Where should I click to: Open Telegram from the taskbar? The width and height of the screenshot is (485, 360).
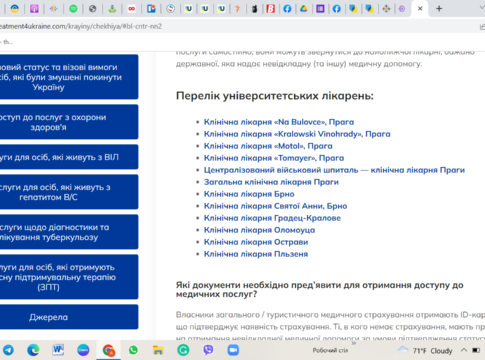pyautogui.click(x=8, y=350)
